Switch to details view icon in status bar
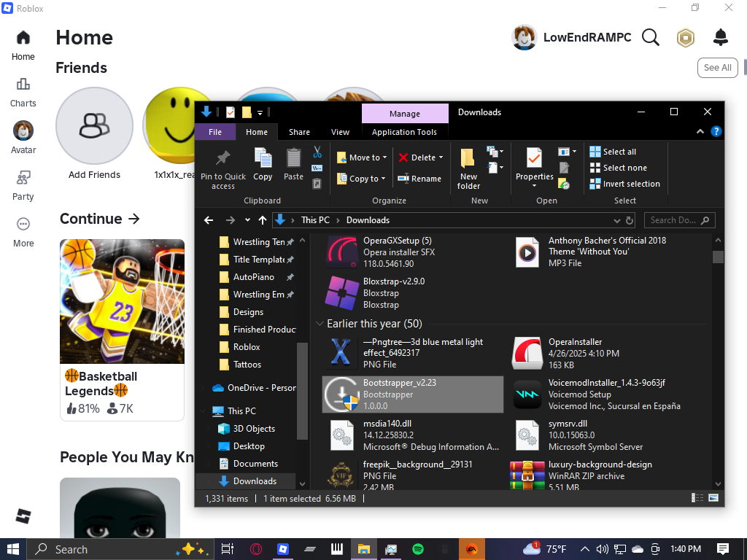This screenshot has height=560, width=747. pyautogui.click(x=697, y=498)
